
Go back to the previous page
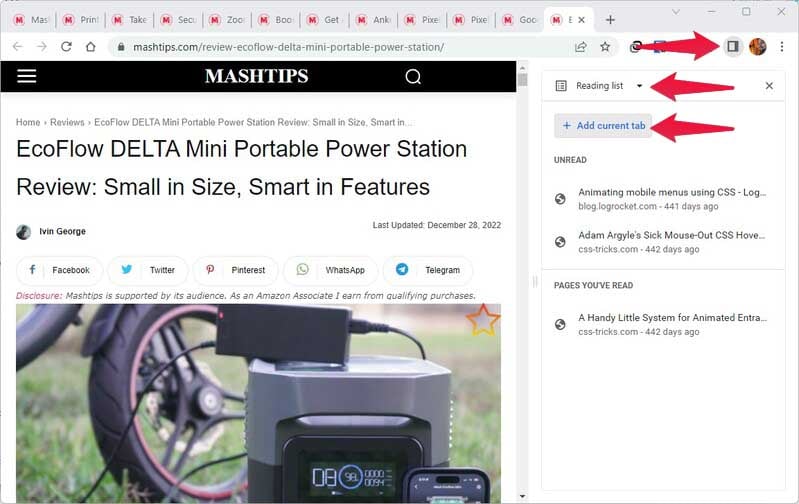coord(17,47)
